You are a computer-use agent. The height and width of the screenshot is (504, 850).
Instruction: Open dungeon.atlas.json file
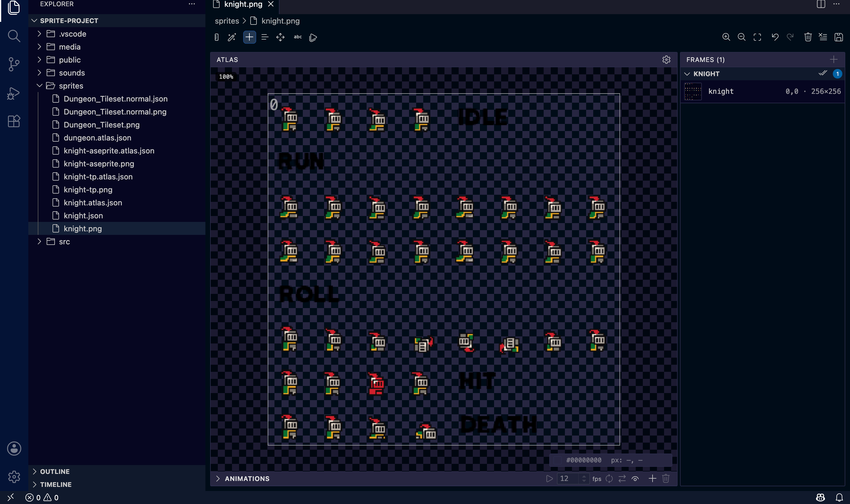[x=117, y=138]
